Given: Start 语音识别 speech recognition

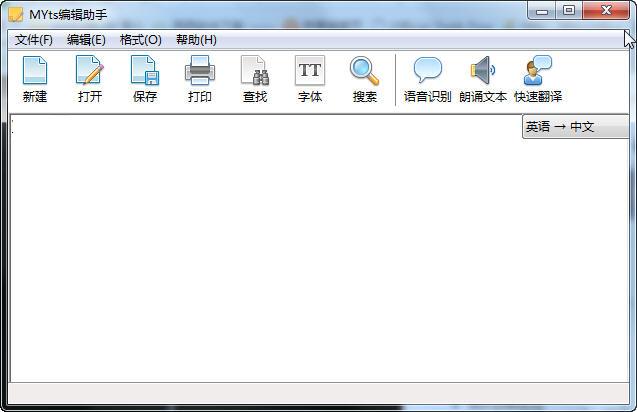Looking at the screenshot, I should click(427, 72).
